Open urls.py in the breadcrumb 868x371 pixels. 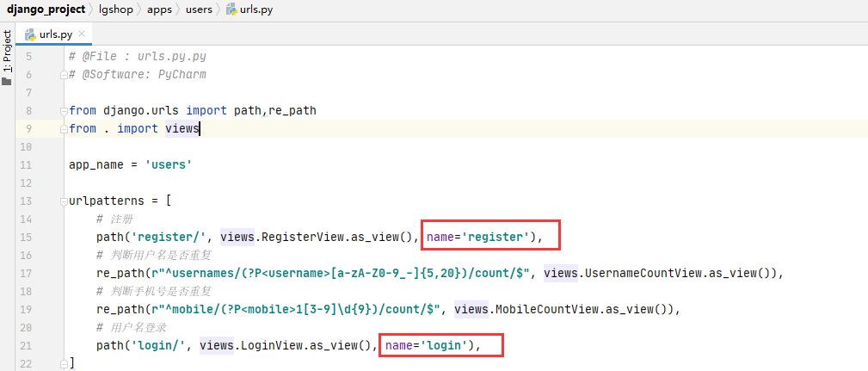point(255,10)
